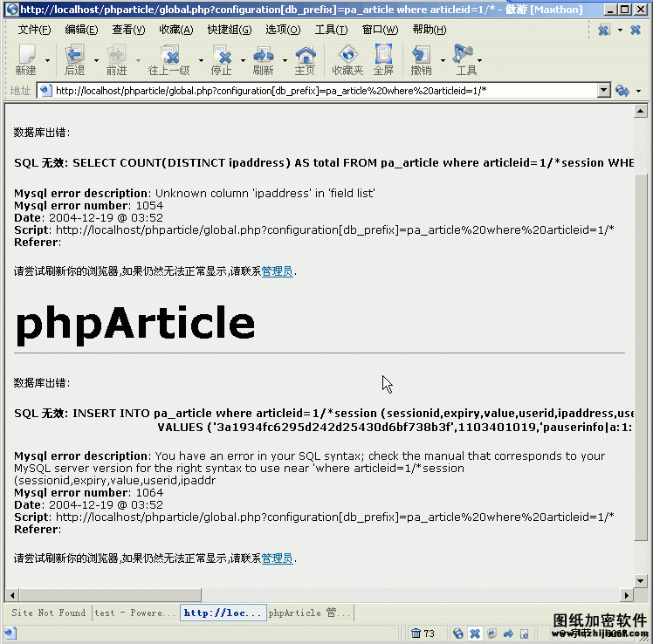Open the 工具(T) menu
Screen dimensions: 653x644
tap(332, 30)
